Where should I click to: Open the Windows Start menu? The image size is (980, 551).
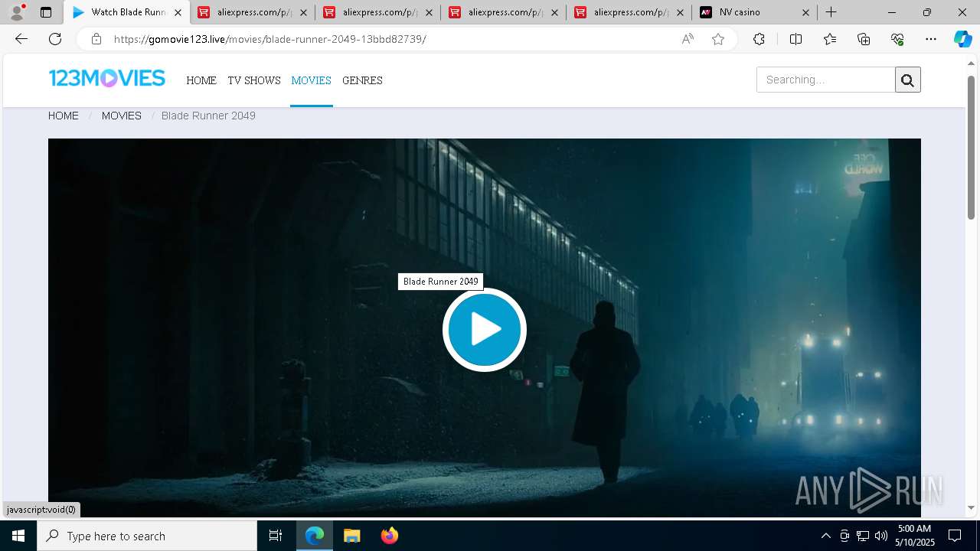tap(18, 536)
